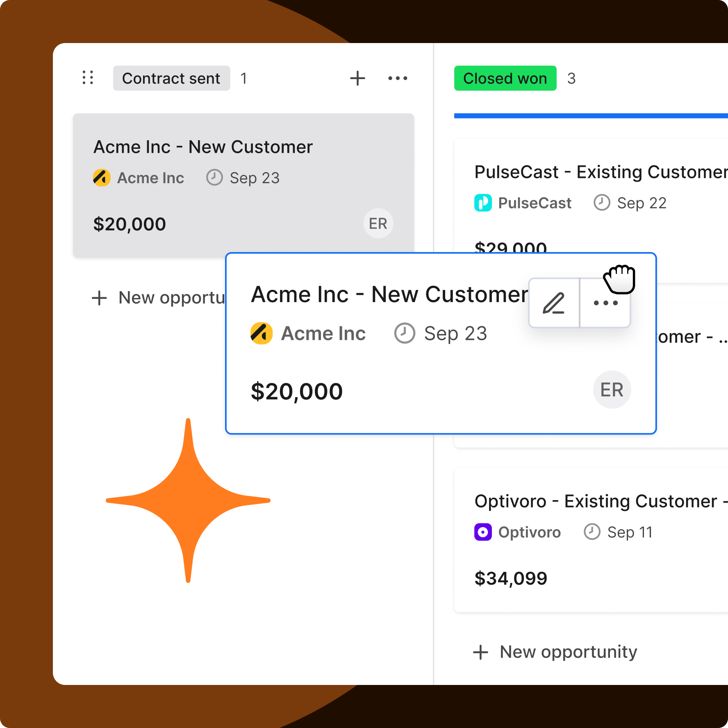
Task: Toggle the Closed won stage label
Action: pyautogui.click(x=505, y=78)
